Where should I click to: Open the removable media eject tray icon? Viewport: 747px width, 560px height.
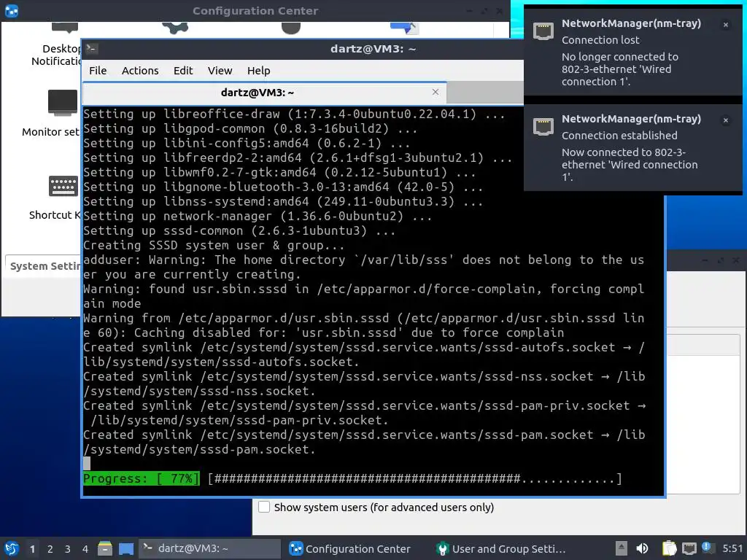(x=622, y=548)
